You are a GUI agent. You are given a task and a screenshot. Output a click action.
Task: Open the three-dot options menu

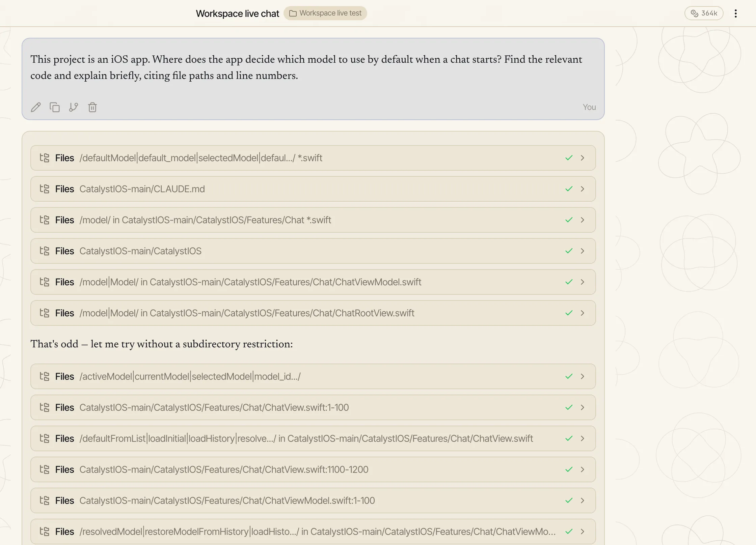point(736,13)
